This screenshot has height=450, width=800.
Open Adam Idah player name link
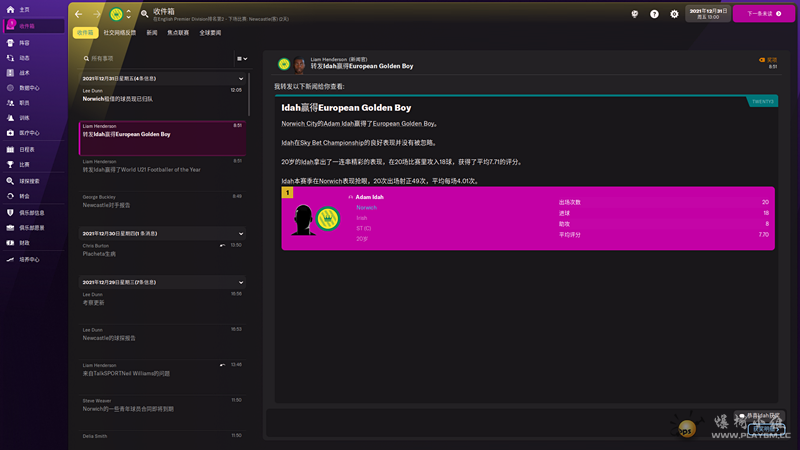[x=370, y=197]
